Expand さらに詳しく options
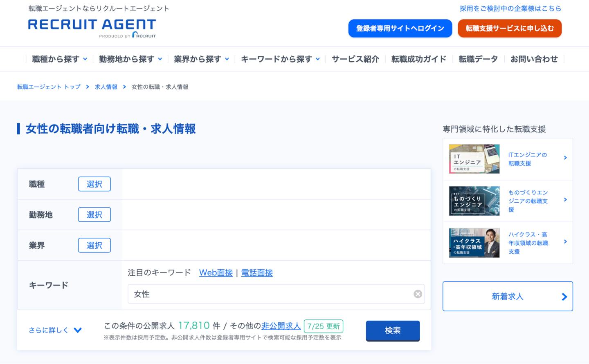The image size is (589, 364). 54,330
